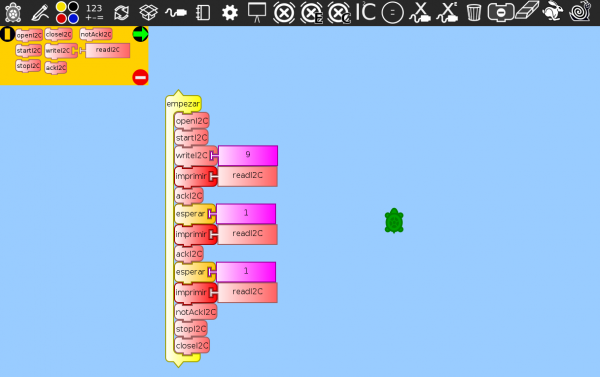Click the trash can icon
The height and width of the screenshot is (377, 600).
474,12
